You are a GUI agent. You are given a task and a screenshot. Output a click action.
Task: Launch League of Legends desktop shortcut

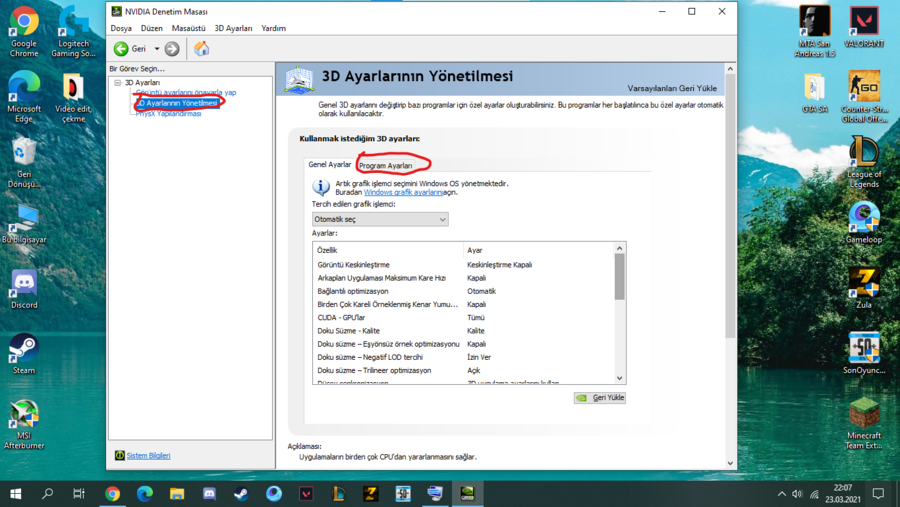coord(864,162)
